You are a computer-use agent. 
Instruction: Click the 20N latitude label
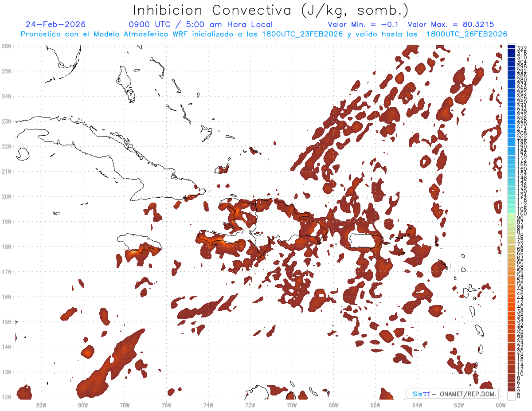(6, 196)
